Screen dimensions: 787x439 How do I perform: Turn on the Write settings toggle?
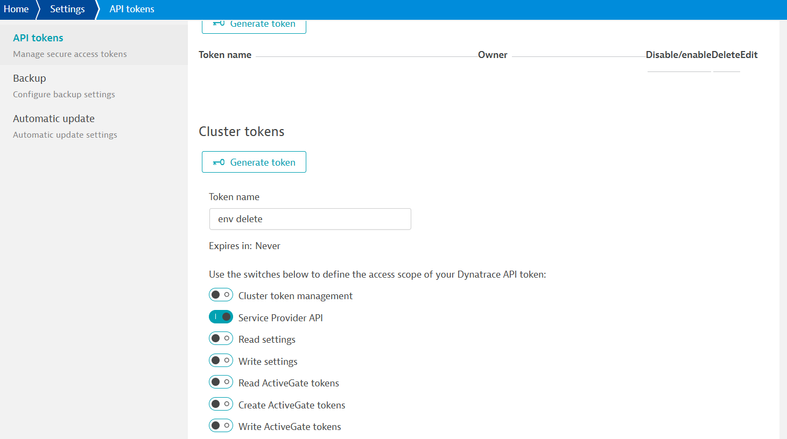(x=221, y=361)
